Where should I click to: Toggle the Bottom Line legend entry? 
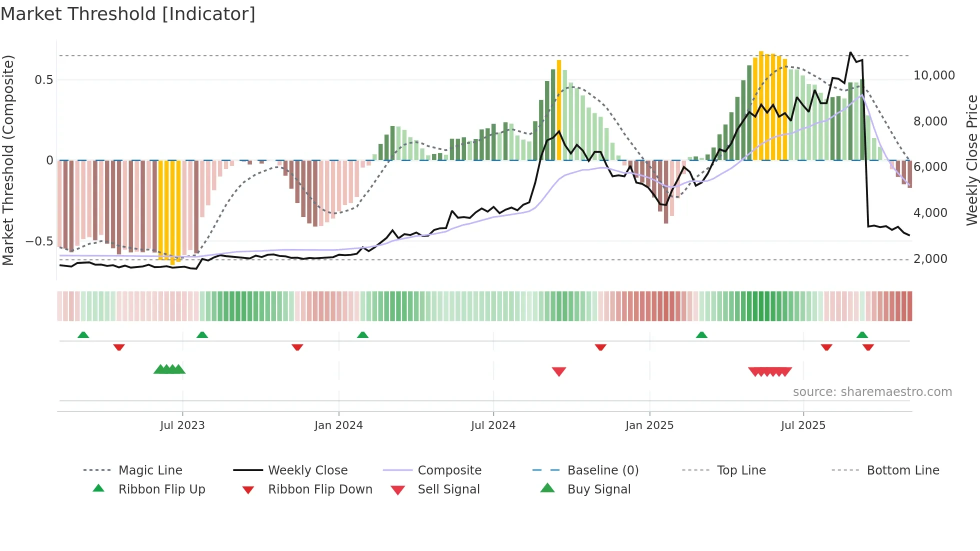pyautogui.click(x=902, y=470)
